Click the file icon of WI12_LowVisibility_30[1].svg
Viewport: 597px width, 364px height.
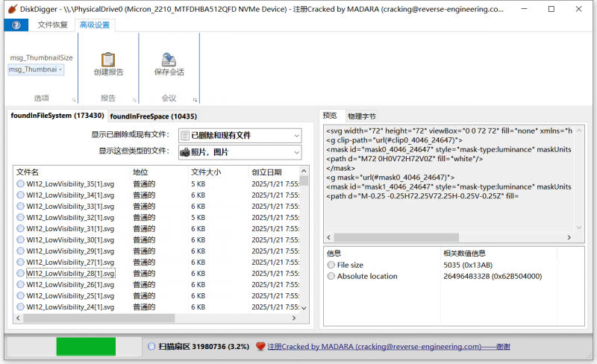(21, 240)
